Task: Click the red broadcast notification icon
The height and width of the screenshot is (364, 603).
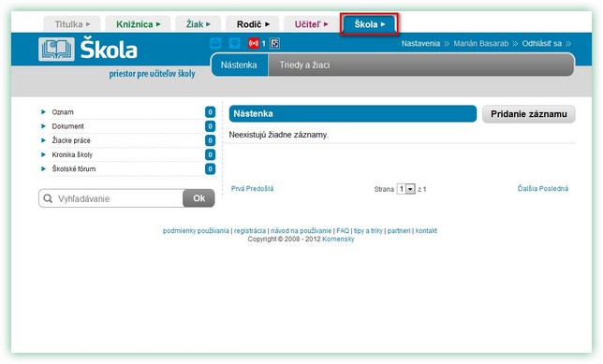Action: (x=254, y=43)
